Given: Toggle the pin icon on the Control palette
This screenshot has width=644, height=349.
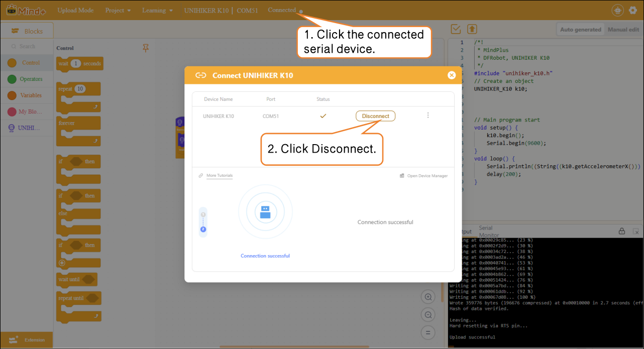Looking at the screenshot, I should pos(146,48).
